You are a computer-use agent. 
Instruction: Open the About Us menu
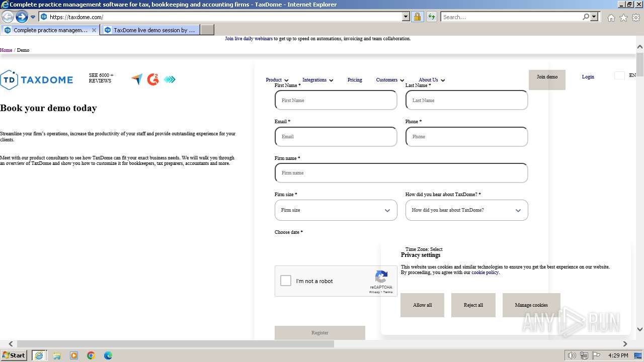(x=432, y=80)
